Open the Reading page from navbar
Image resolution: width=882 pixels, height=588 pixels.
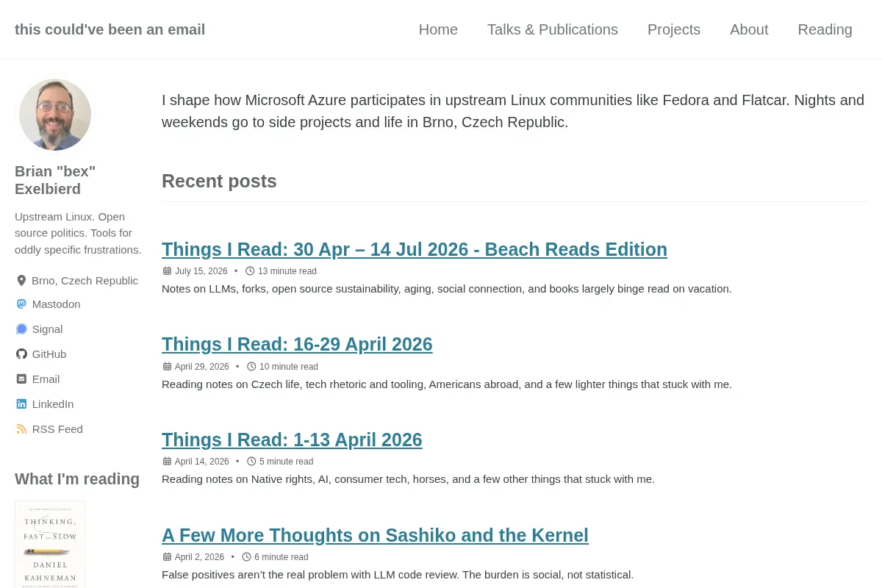pyautogui.click(x=825, y=29)
